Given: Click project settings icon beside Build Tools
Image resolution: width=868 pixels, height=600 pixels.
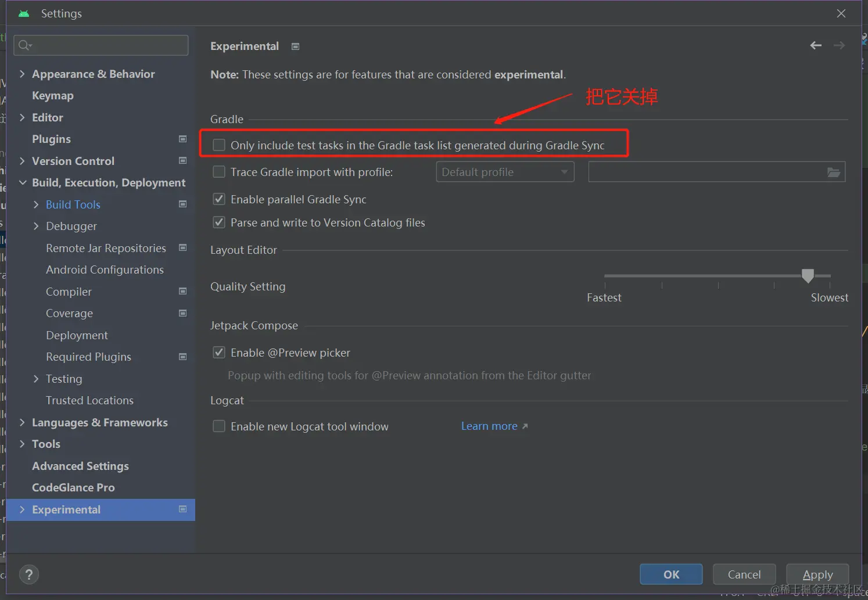Looking at the screenshot, I should [x=182, y=204].
